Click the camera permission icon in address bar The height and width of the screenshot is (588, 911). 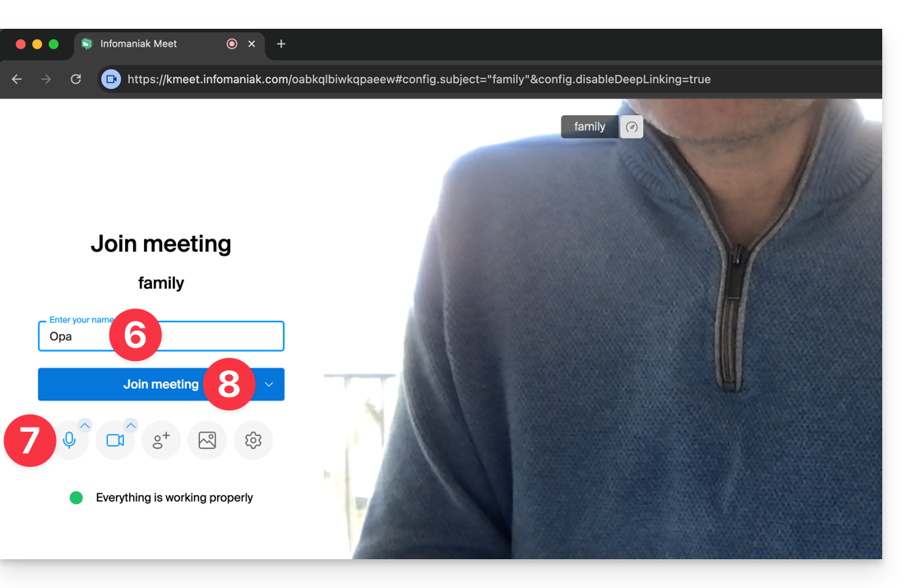click(x=111, y=79)
